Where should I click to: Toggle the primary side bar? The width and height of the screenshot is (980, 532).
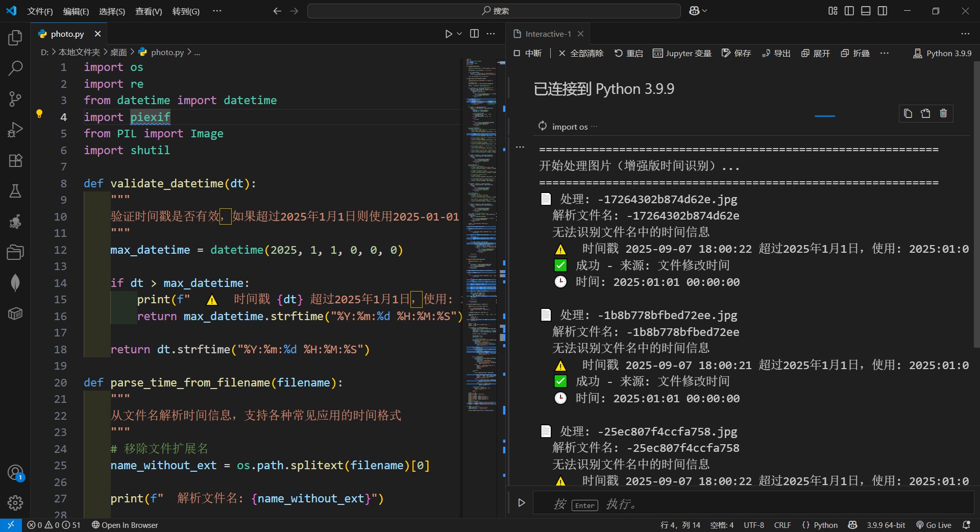(849, 11)
